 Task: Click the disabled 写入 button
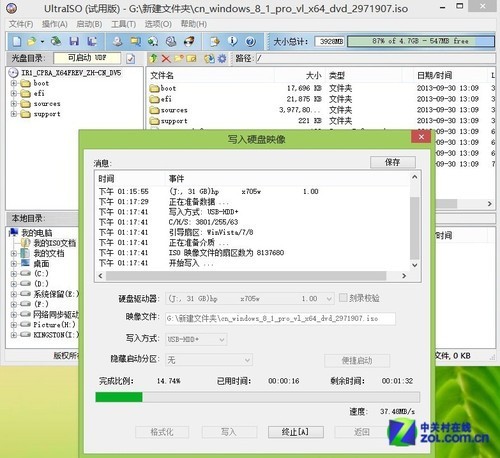coord(229,432)
